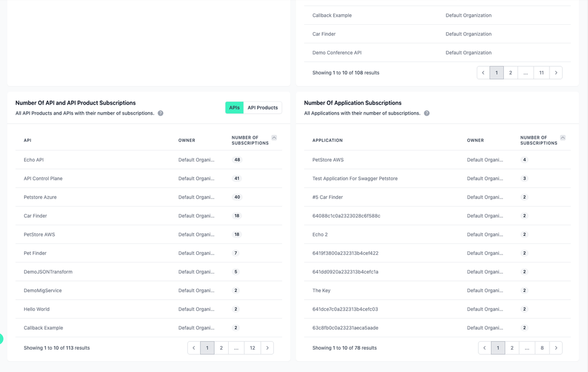
Task: Click the next page arrow in top results pagination
Action: click(x=556, y=72)
